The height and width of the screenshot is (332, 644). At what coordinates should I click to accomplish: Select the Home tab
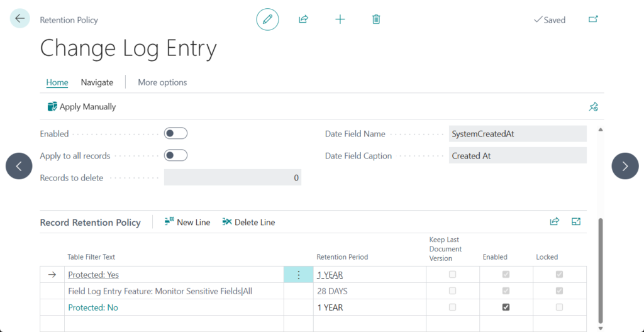(x=57, y=82)
